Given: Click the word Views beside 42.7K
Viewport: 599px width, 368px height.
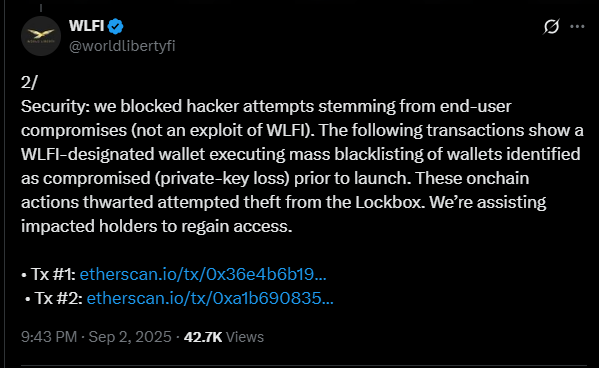Looking at the screenshot, I should (245, 337).
